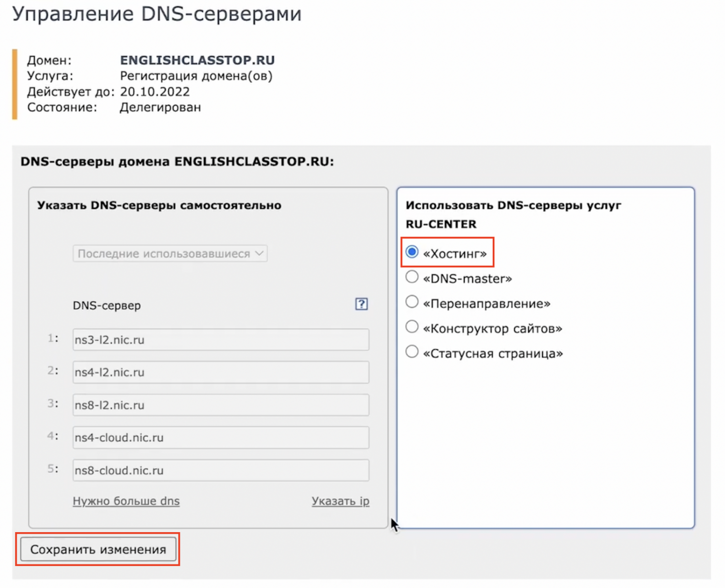The height and width of the screenshot is (588, 725).
Task: Open the «Последние использовавшиеся» dropdown
Action: click(x=170, y=254)
